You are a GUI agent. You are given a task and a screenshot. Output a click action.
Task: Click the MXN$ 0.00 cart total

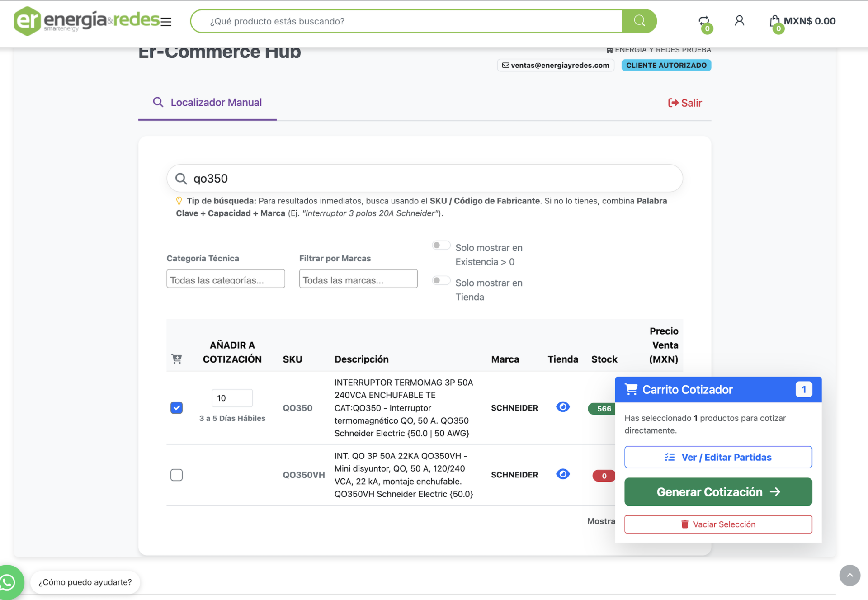tap(810, 21)
